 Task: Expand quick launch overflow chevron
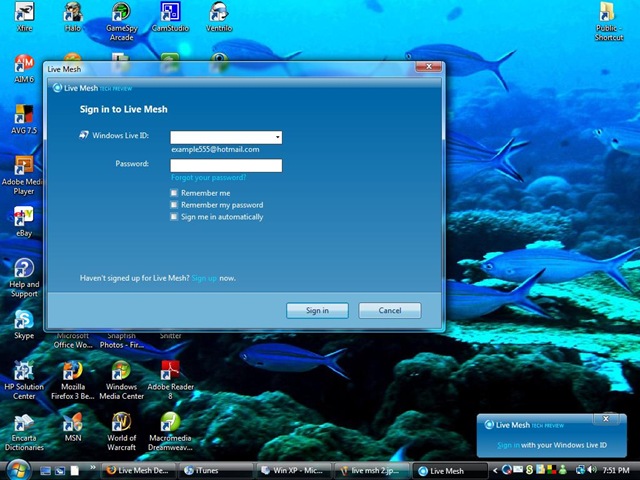tap(93, 467)
